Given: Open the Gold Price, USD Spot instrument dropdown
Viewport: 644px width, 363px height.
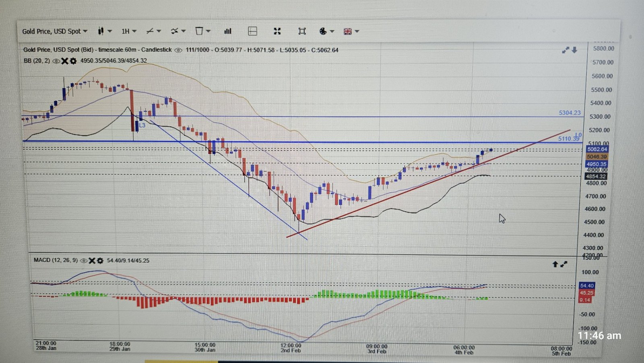Looking at the screenshot, I should [x=55, y=31].
